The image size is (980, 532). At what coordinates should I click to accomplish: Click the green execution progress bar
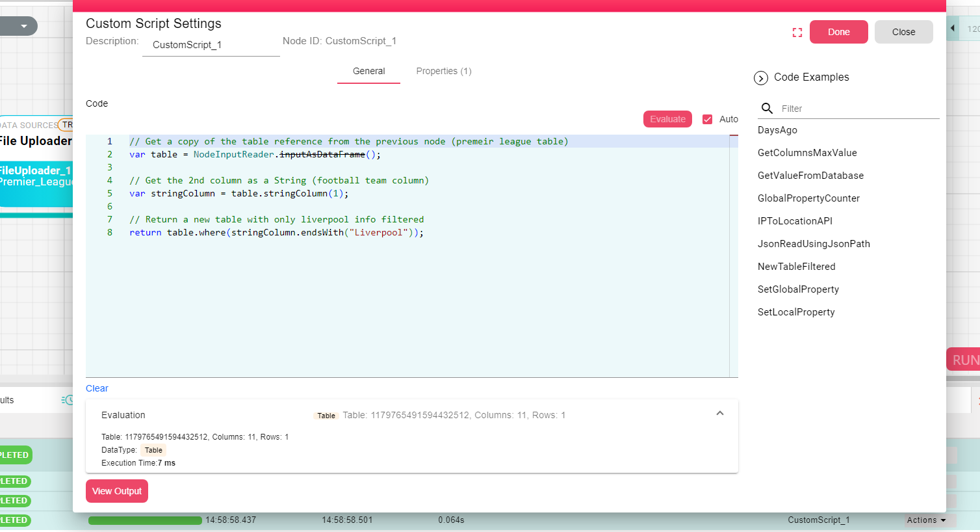point(145,520)
